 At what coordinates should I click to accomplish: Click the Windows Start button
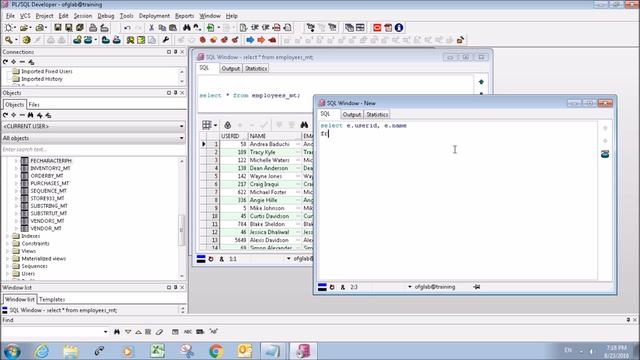pos(12,351)
